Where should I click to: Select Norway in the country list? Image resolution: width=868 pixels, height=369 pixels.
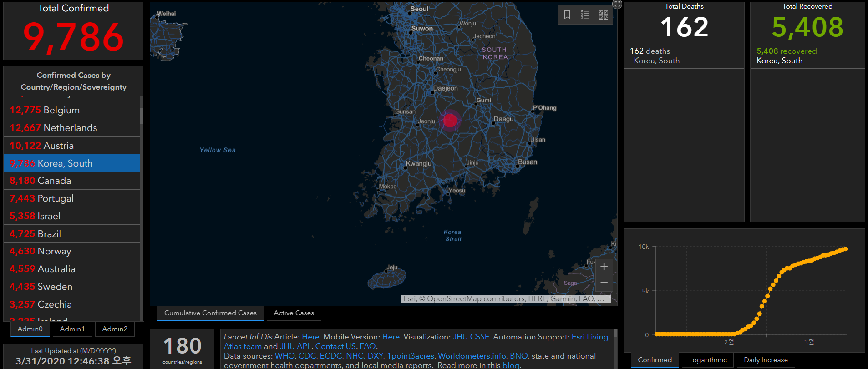point(71,251)
